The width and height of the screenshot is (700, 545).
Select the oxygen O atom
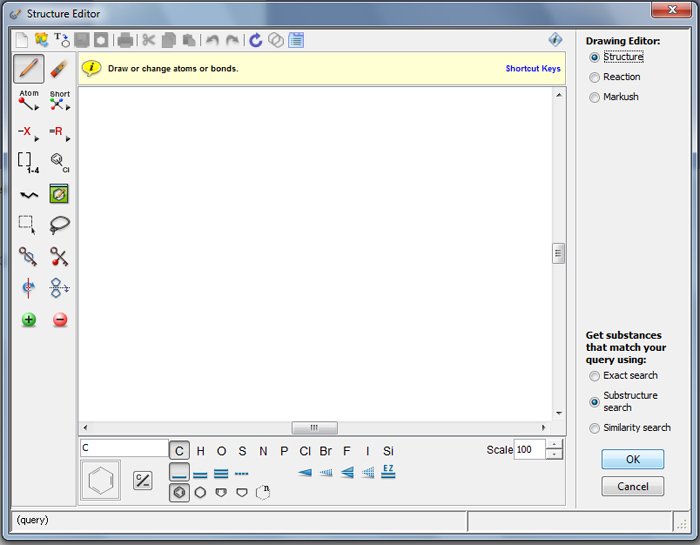[221, 451]
